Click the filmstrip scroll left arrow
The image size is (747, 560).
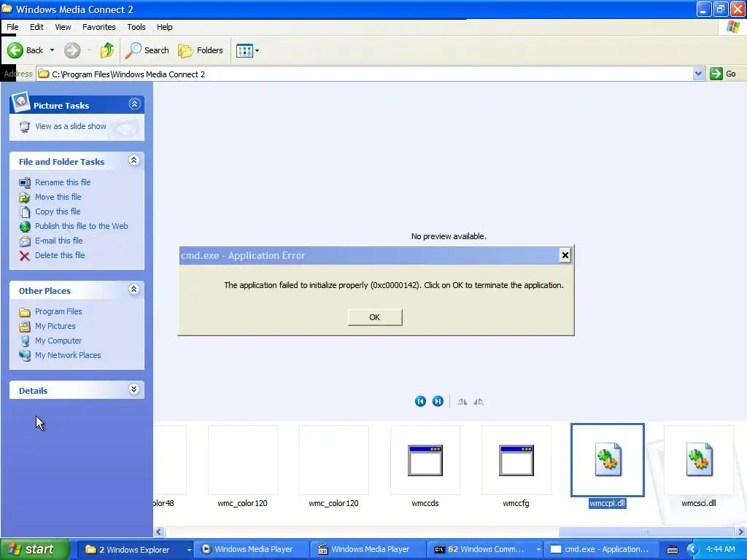click(160, 532)
